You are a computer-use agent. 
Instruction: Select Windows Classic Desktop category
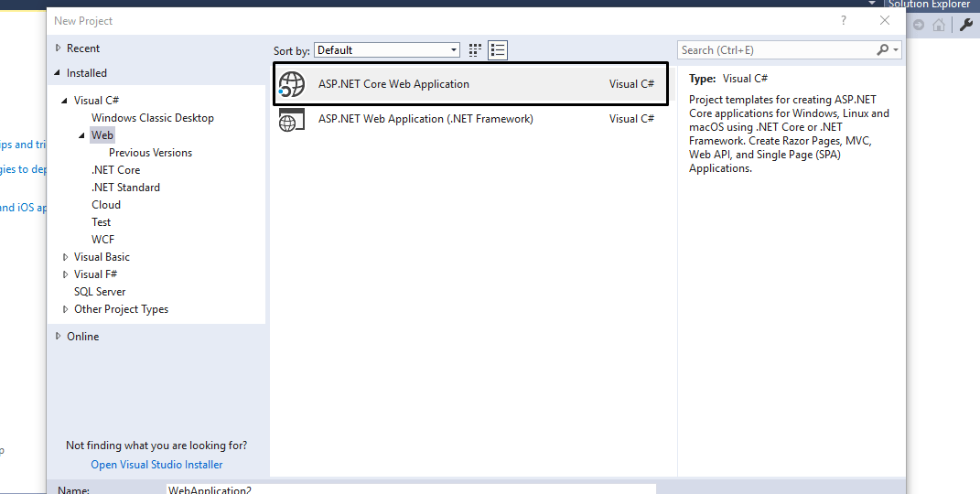153,118
